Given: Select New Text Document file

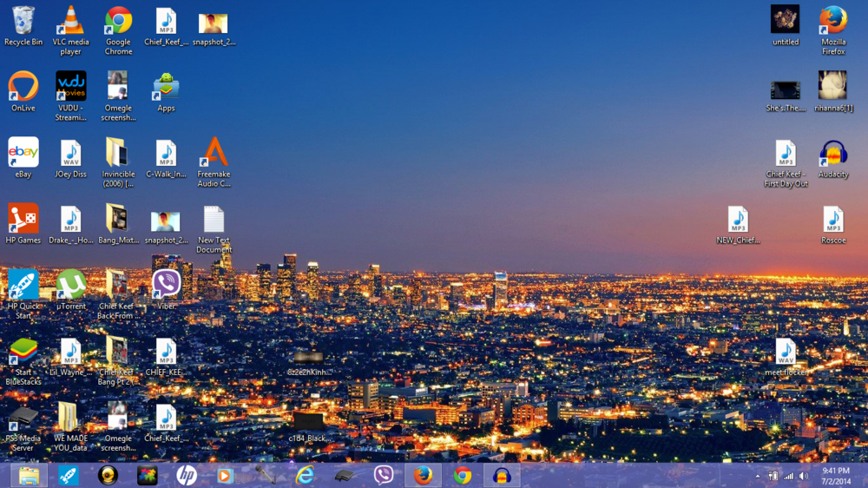Looking at the screenshot, I should pos(214,228).
